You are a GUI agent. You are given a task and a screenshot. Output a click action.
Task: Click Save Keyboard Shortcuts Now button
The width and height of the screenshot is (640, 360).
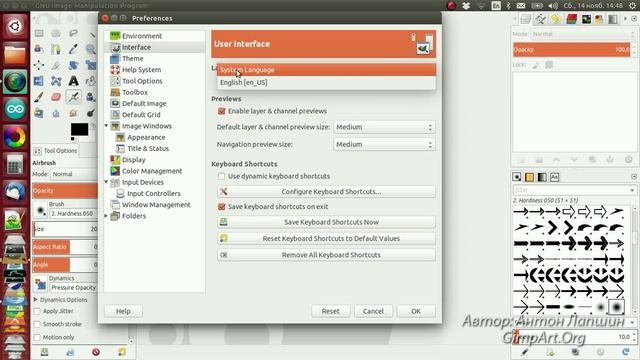(327, 222)
